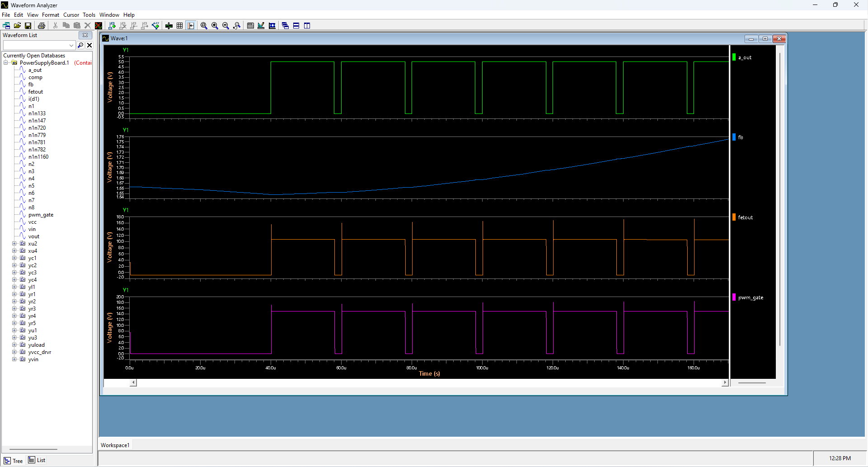Screen dimensions: 868x467
Task: Toggle the active cursor snap button
Action: point(191,26)
